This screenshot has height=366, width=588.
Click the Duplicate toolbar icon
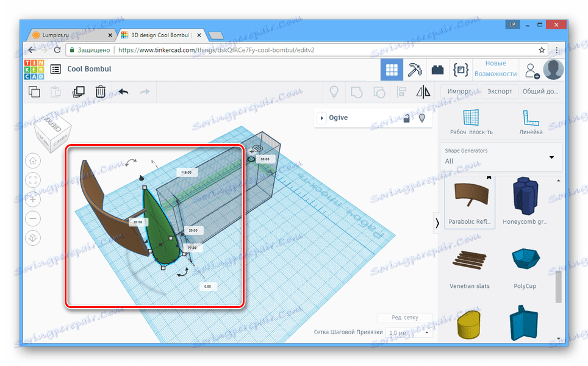pos(78,92)
